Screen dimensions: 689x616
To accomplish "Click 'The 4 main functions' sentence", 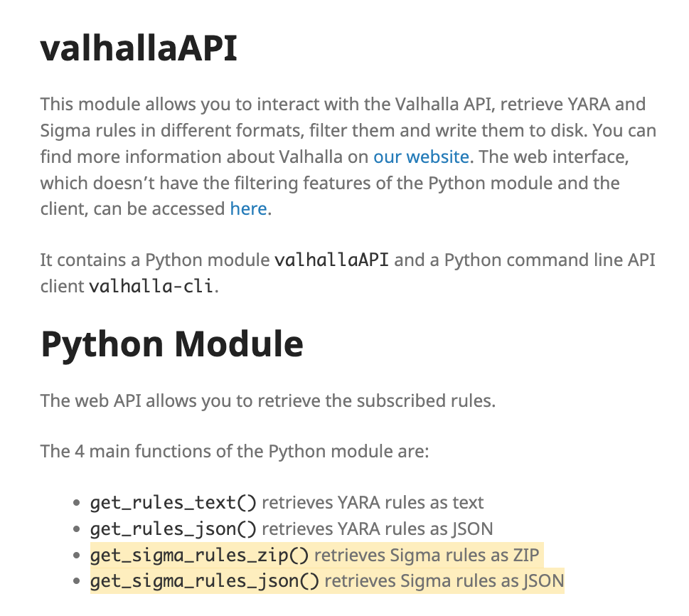I will click(x=235, y=451).
